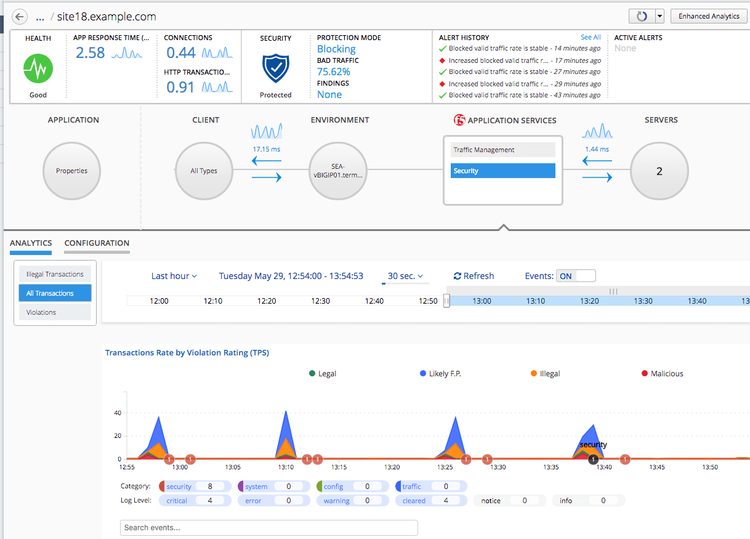Screen dimensions: 750x539
Task: Toggle Likely F.P. legend series
Action: click(x=441, y=374)
